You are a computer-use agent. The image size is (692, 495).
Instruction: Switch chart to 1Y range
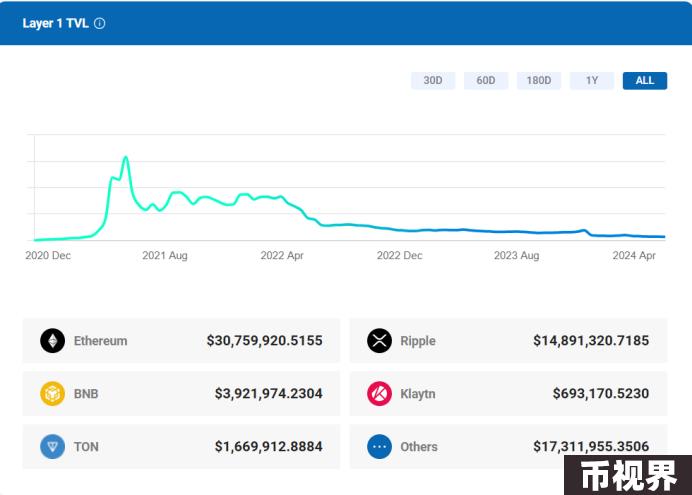592,80
